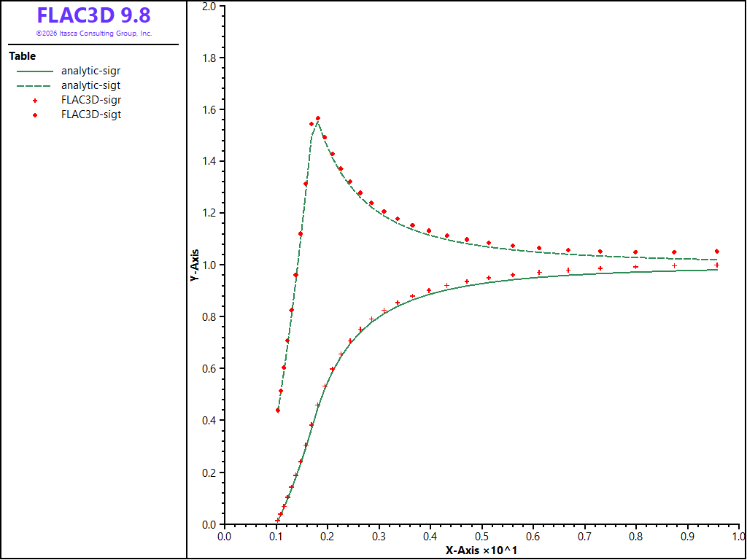Screen dimensions: 747x560
Task: Click the lowest FLAC3D-sigr cross near origin
Action: click(x=278, y=521)
